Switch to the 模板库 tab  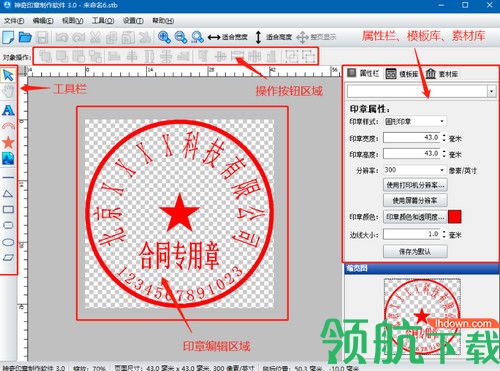tap(402, 74)
